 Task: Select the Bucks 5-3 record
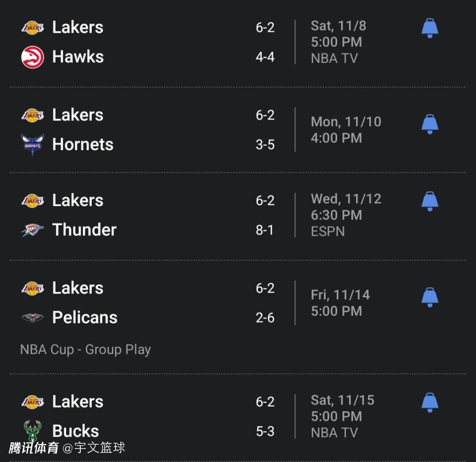[x=265, y=431]
